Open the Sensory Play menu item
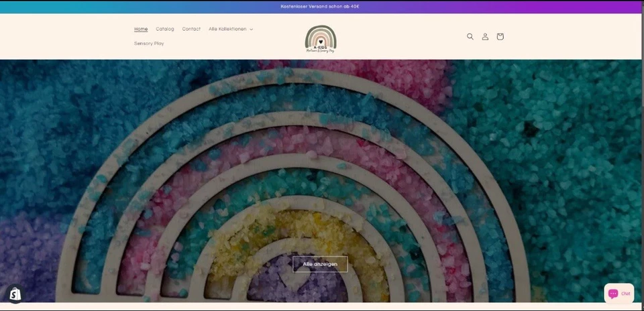This screenshot has height=311, width=644. pyautogui.click(x=149, y=44)
